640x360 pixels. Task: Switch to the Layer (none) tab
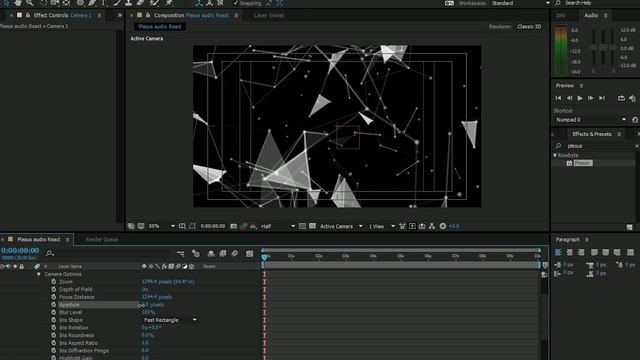click(x=269, y=16)
